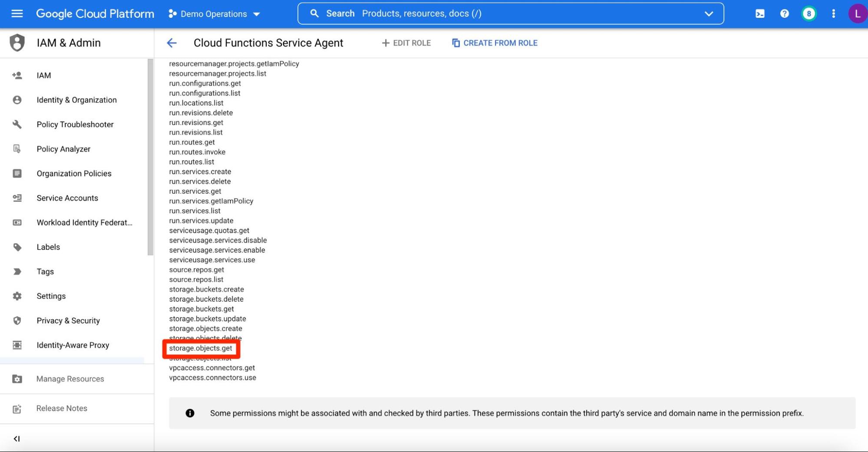868x452 pixels.
Task: Expand the search bar dropdown chevron
Action: point(709,14)
